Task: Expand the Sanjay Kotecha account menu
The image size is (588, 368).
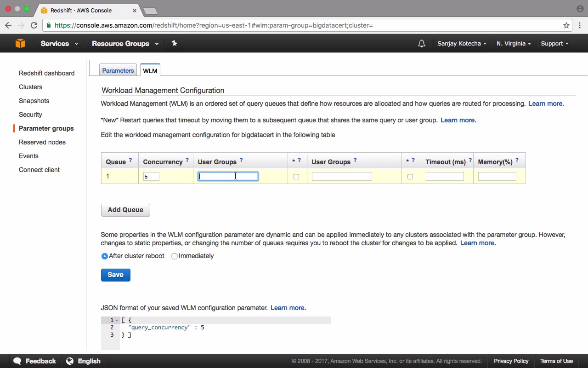Action: pos(462,44)
